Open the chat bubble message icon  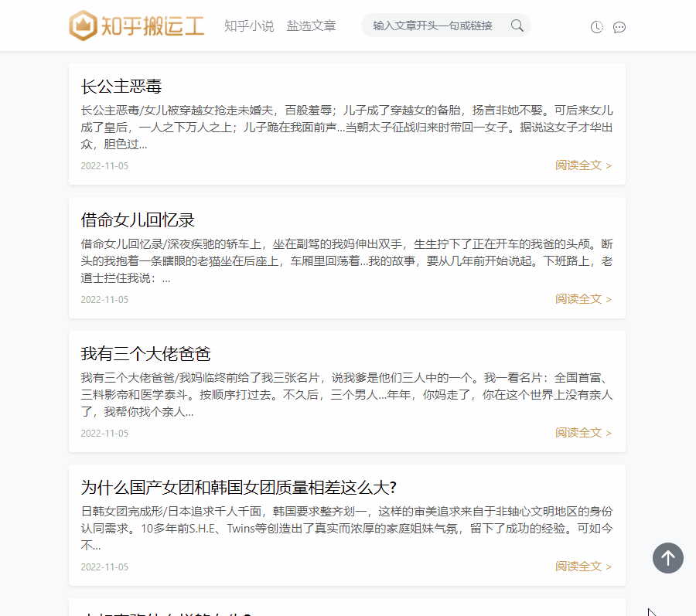click(619, 28)
